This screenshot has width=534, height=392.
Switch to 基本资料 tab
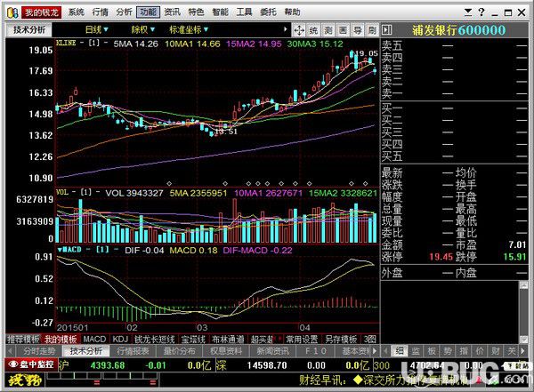[x=355, y=351]
